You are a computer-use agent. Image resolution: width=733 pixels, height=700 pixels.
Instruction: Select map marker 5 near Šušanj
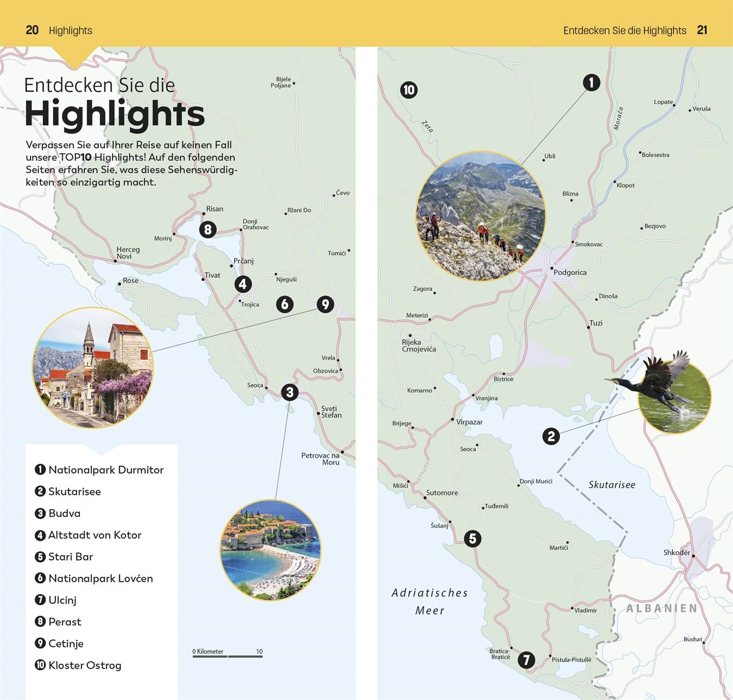[x=473, y=539]
